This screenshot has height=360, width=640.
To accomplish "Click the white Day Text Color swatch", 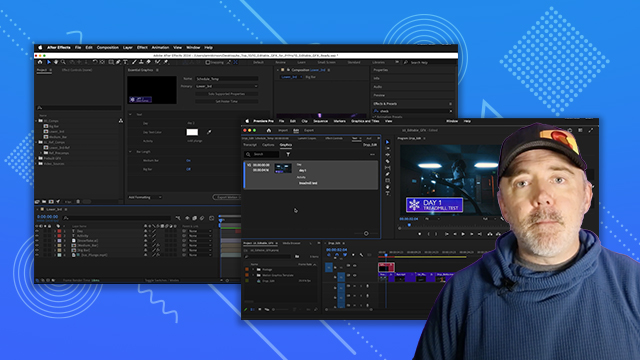I will pyautogui.click(x=192, y=132).
